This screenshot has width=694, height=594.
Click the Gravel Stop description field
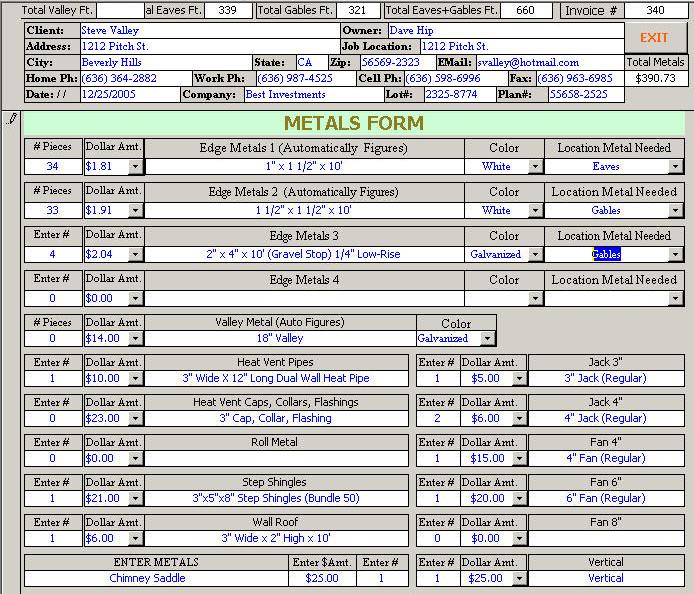click(x=304, y=254)
